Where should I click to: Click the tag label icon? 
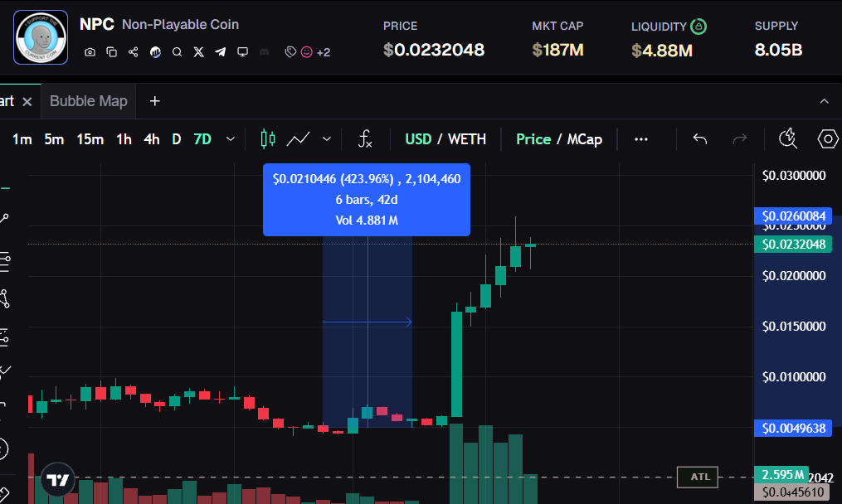[x=290, y=52]
